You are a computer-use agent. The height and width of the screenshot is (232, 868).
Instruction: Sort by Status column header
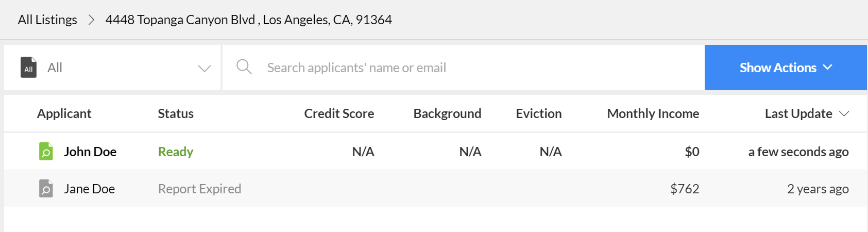pos(176,113)
